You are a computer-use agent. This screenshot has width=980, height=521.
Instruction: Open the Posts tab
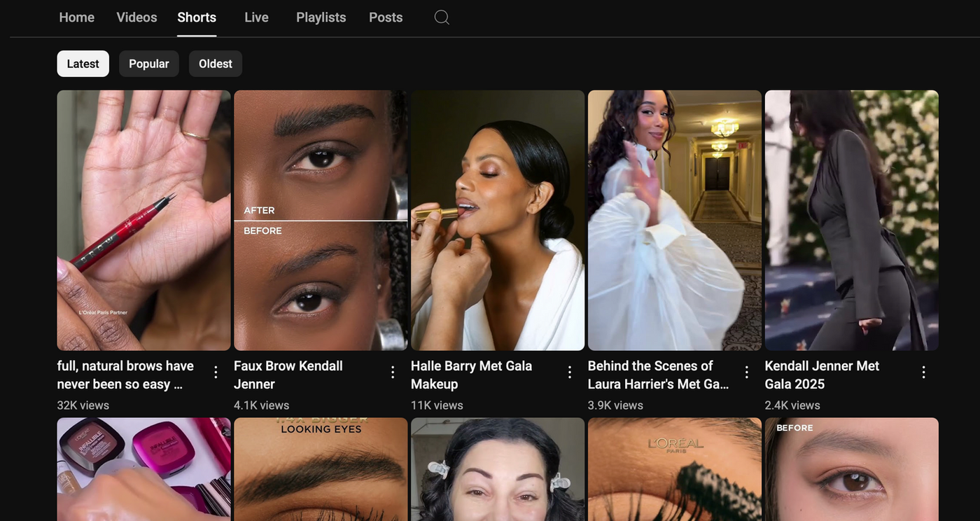386,18
